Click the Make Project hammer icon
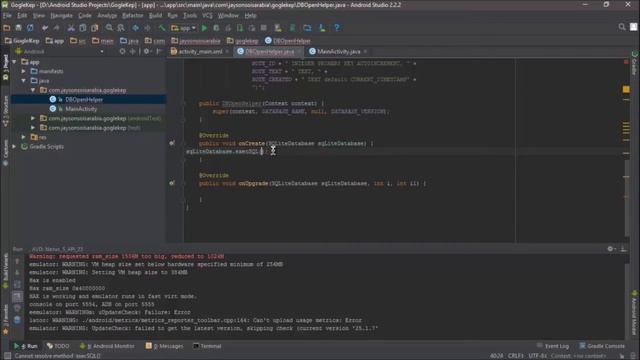Image resolution: width=640 pixels, height=360 pixels. 162,28
